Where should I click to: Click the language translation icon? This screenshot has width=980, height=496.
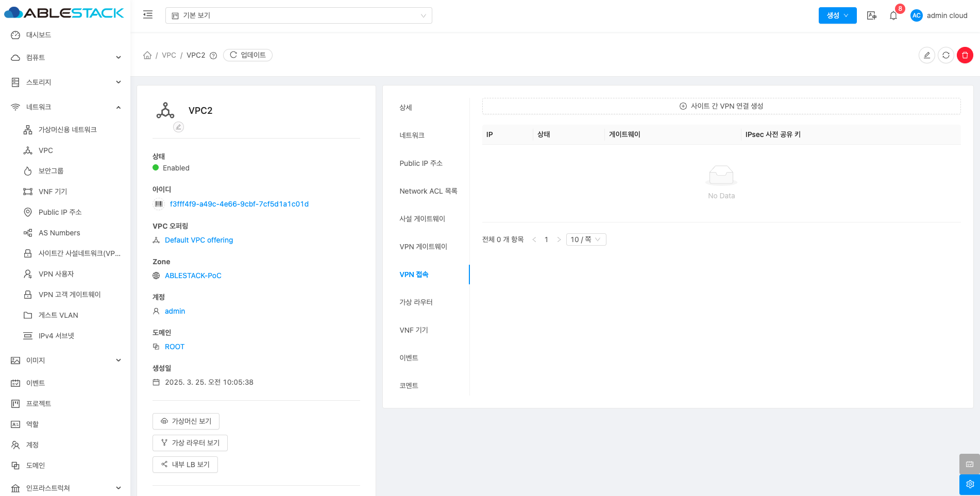871,15
